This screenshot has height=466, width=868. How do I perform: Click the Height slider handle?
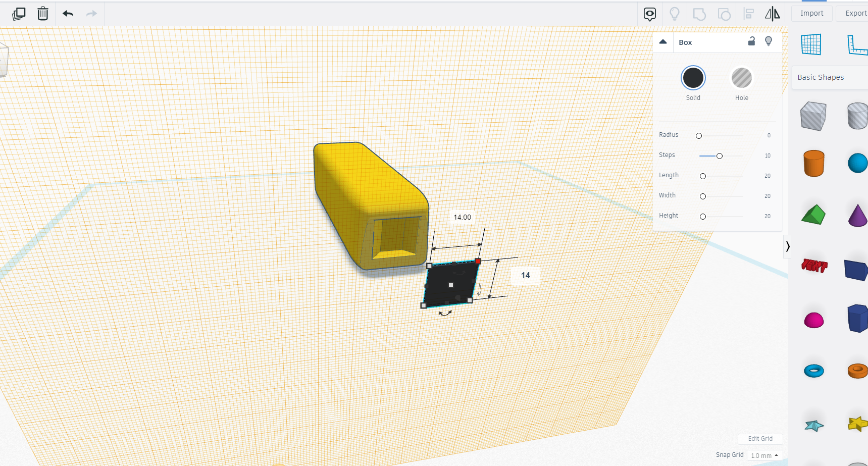[x=703, y=217]
